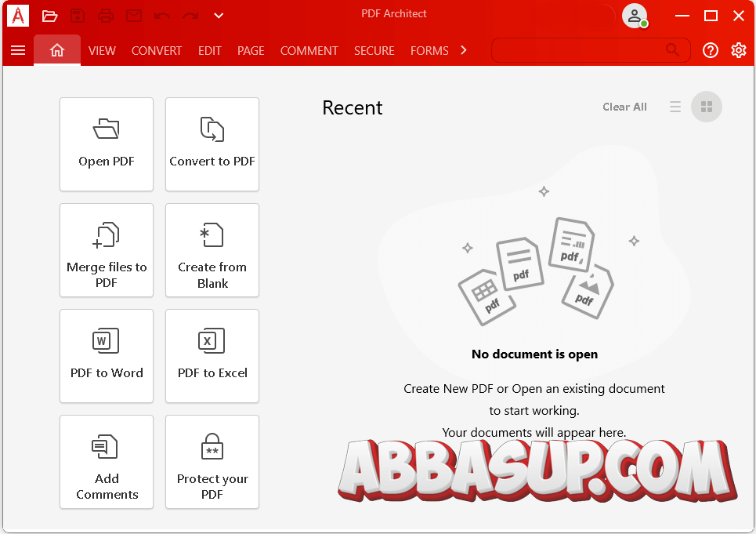Close the PDF Architect window

click(x=739, y=16)
